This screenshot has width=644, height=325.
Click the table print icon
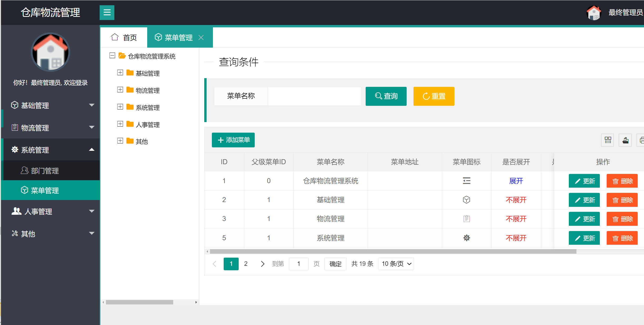click(641, 140)
